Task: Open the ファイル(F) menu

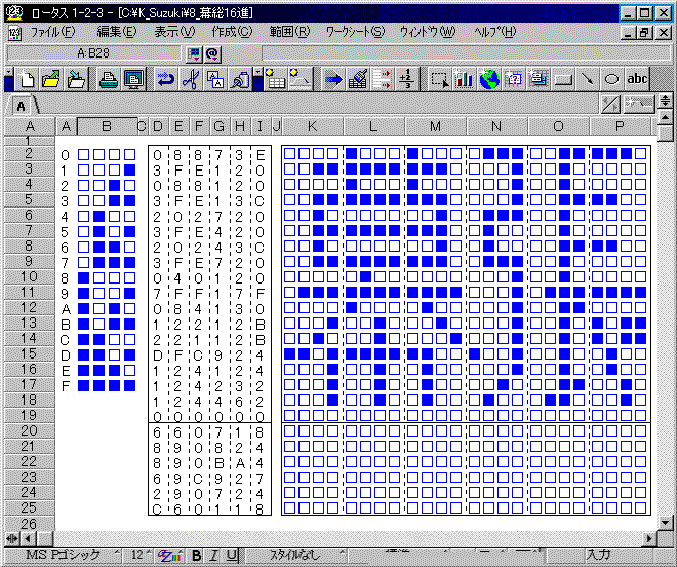Action: tap(52, 32)
